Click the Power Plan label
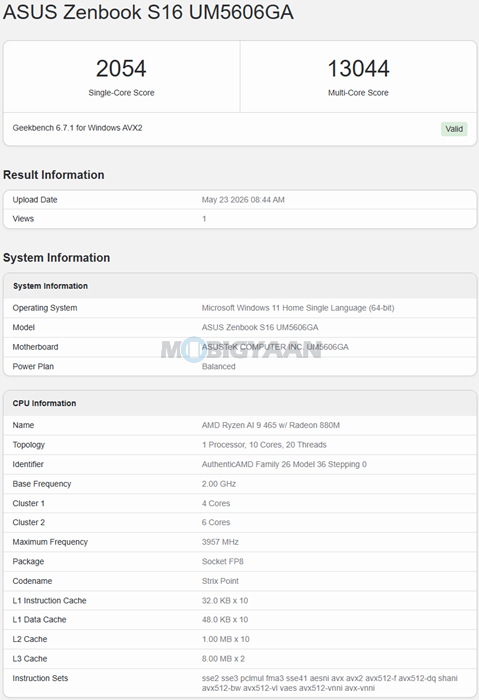 pyautogui.click(x=33, y=367)
